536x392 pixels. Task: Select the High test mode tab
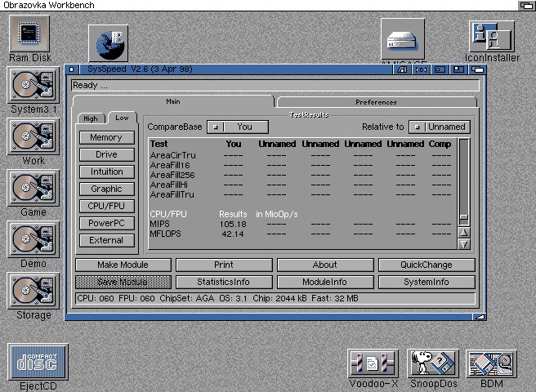point(90,118)
